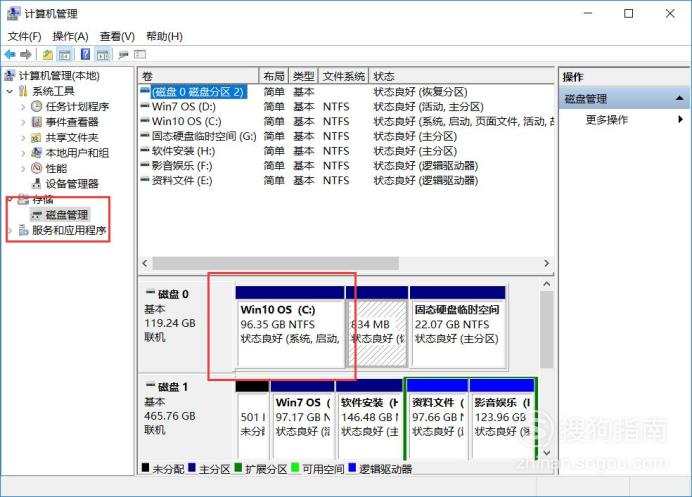Select the Win7 OS (D:) volume row
The image size is (692, 497).
click(x=346, y=107)
